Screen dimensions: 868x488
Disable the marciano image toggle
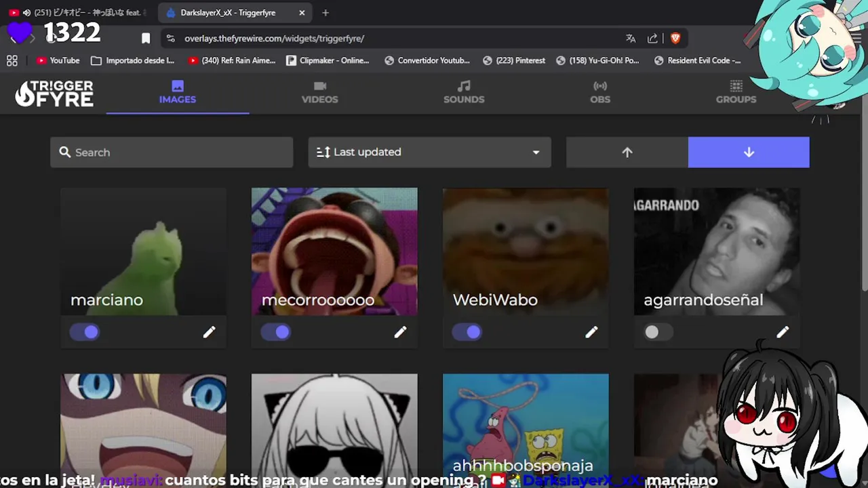(x=85, y=332)
